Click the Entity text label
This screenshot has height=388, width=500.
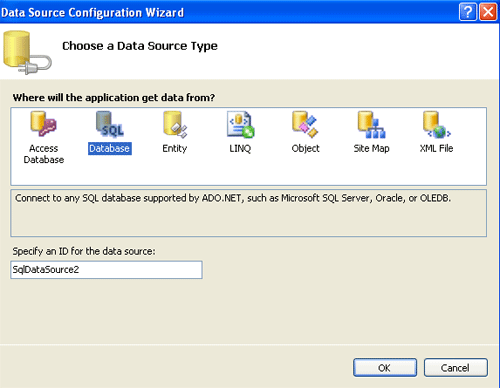(x=175, y=148)
